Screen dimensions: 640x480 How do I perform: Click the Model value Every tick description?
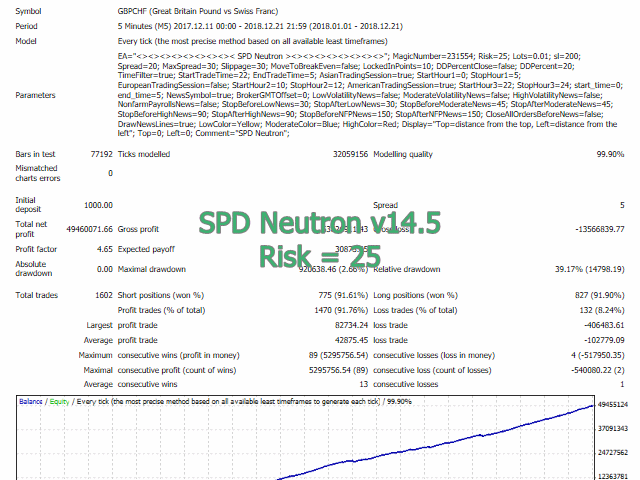coord(252,41)
